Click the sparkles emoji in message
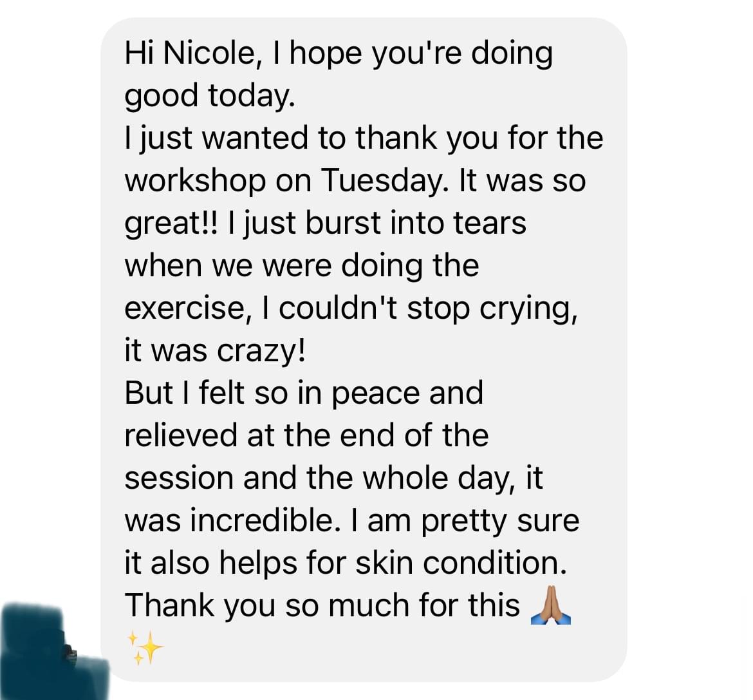 point(145,648)
